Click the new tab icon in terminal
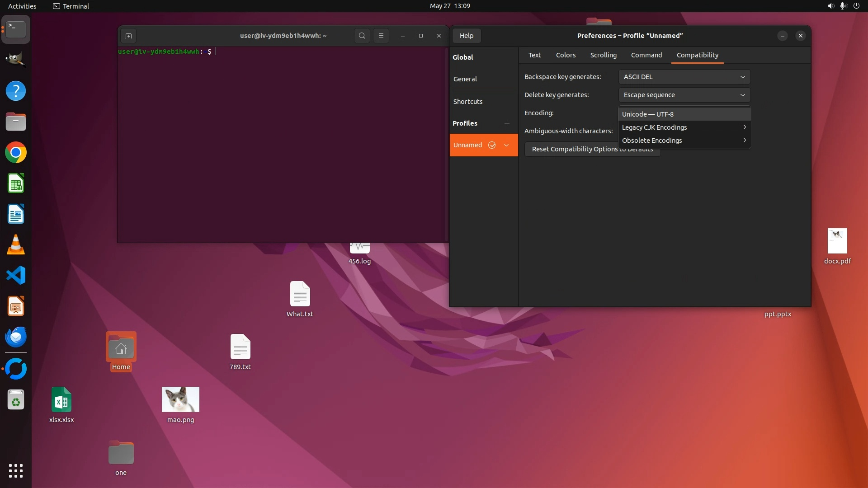868x488 pixels. [x=128, y=36]
